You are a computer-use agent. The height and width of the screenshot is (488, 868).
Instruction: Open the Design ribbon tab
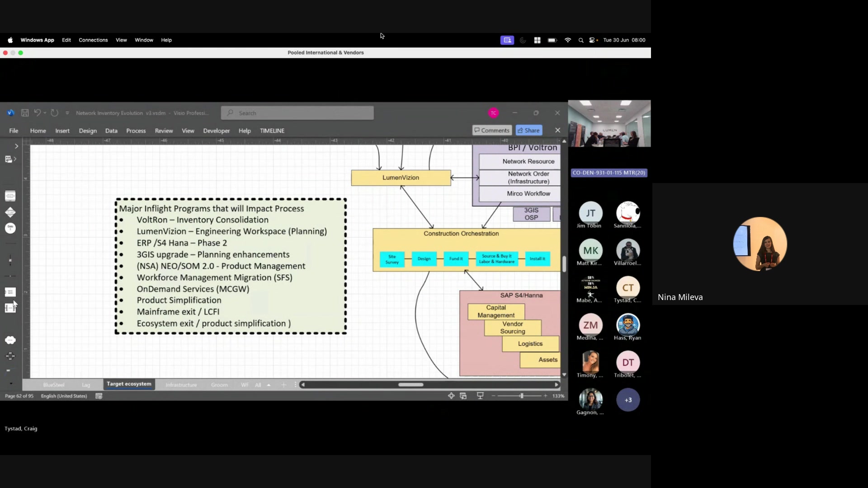(x=88, y=131)
